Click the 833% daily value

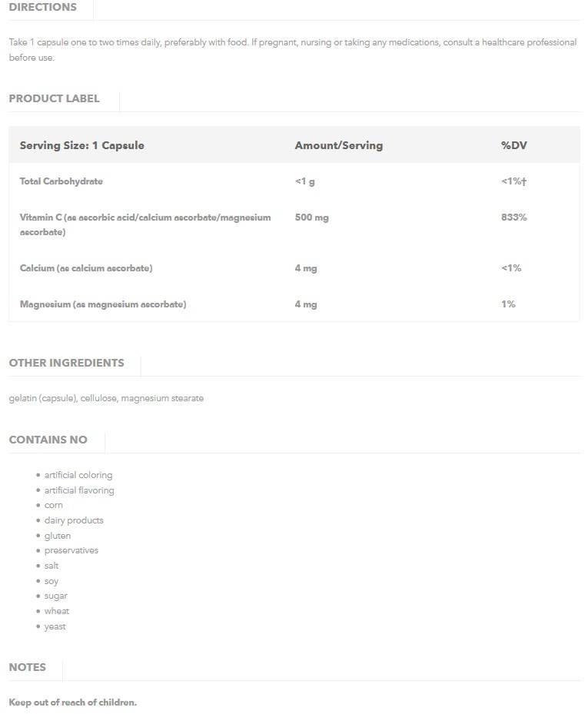coord(513,218)
